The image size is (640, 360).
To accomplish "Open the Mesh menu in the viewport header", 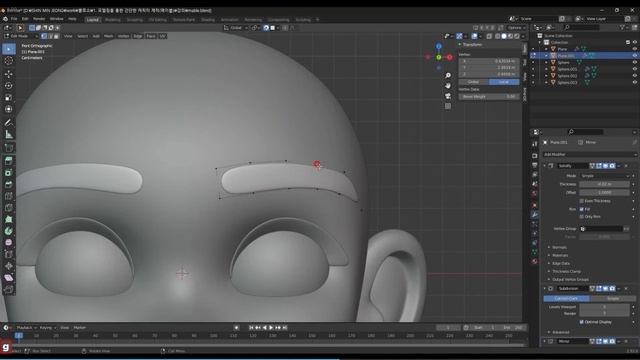I will [109, 36].
